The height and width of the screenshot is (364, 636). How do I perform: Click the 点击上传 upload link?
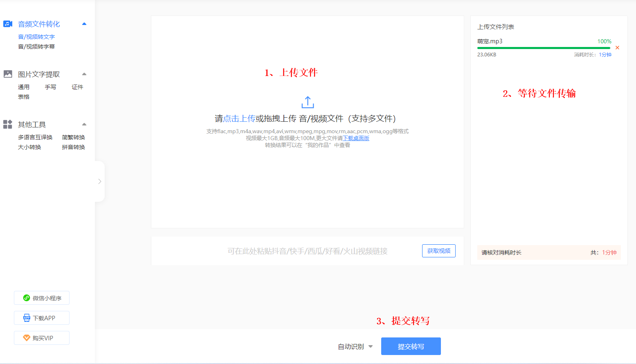tap(239, 118)
